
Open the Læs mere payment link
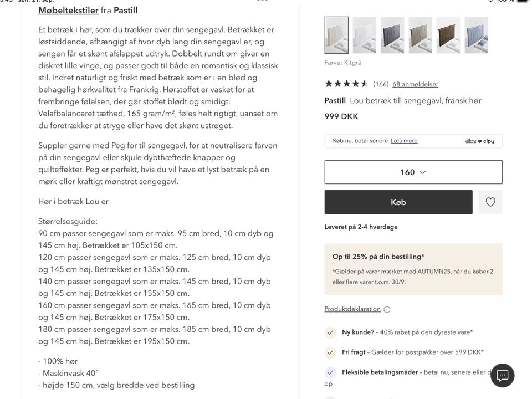click(404, 140)
